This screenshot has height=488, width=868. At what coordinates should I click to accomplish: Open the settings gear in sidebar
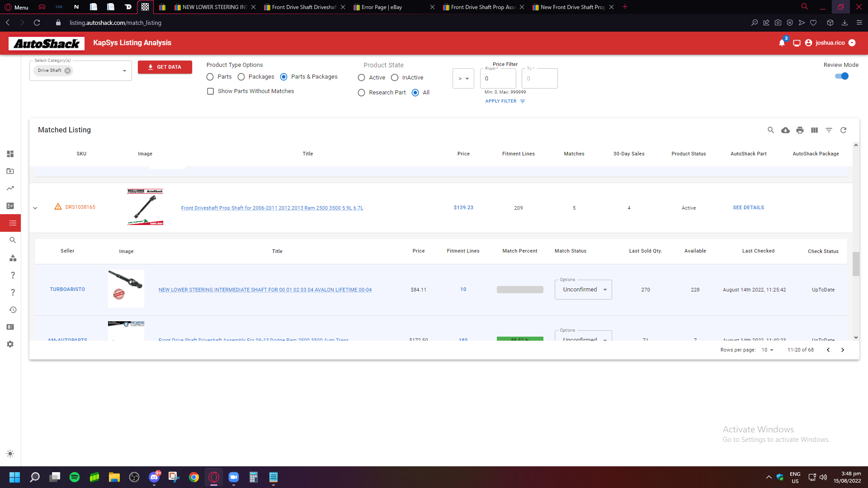coord(10,344)
